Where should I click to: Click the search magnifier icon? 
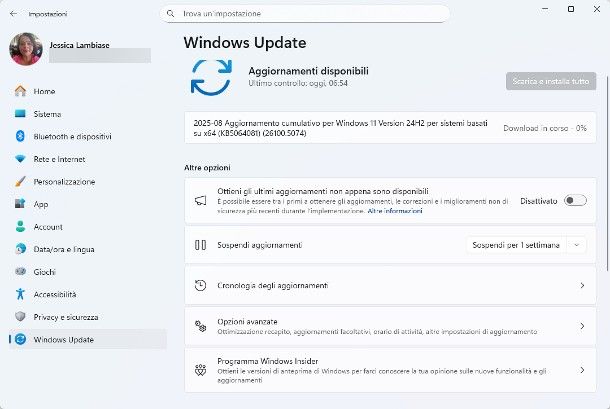(x=171, y=14)
